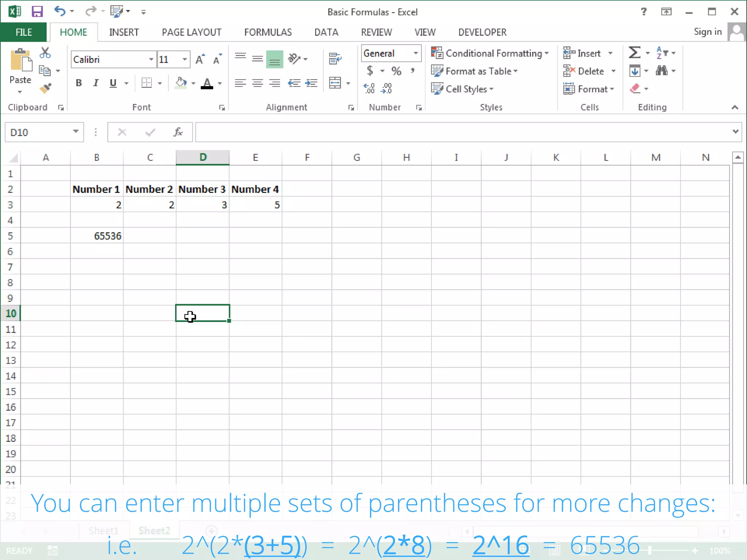Screen dimensions: 747x560
Task: Click the Sign in link
Action: 707,32
